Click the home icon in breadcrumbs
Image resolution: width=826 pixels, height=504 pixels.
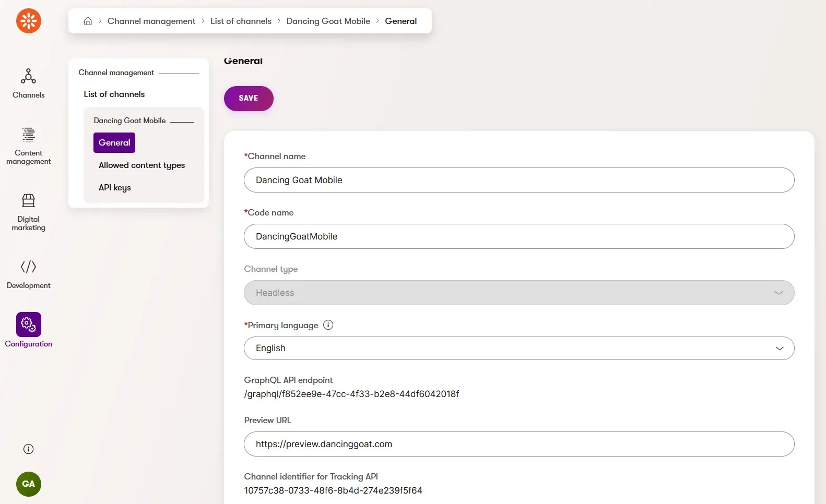tap(88, 21)
